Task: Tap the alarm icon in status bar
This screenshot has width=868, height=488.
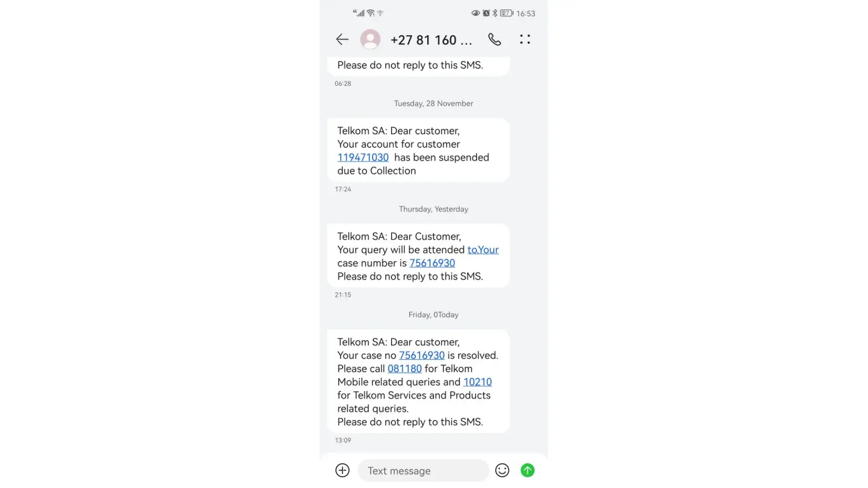Action: click(486, 13)
